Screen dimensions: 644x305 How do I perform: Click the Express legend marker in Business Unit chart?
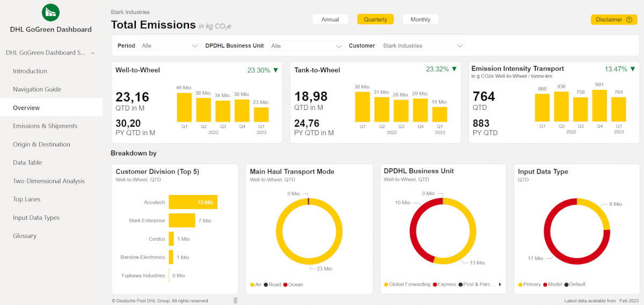coord(435,285)
